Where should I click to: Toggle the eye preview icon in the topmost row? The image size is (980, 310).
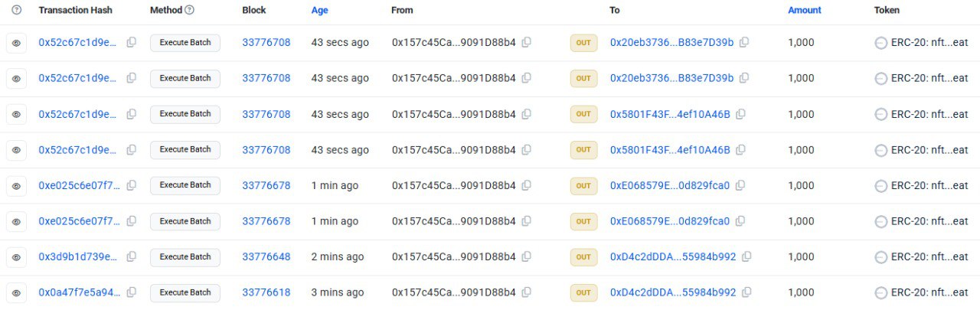point(17,43)
